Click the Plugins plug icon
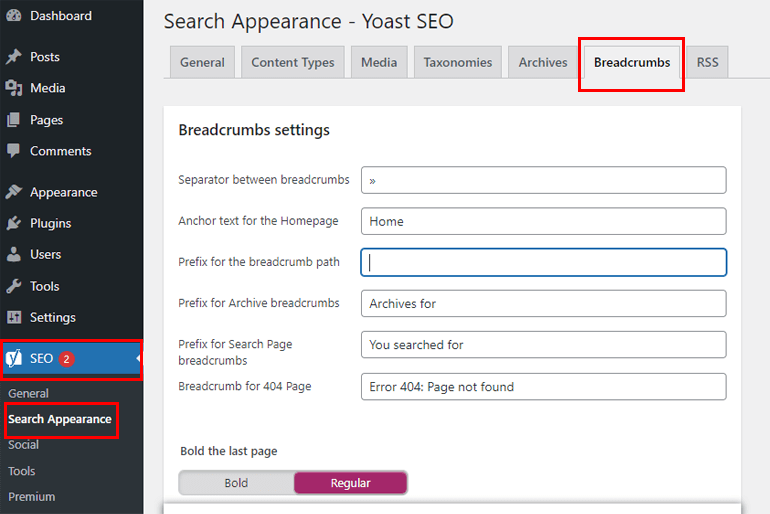The width and height of the screenshot is (770, 514). [x=14, y=223]
